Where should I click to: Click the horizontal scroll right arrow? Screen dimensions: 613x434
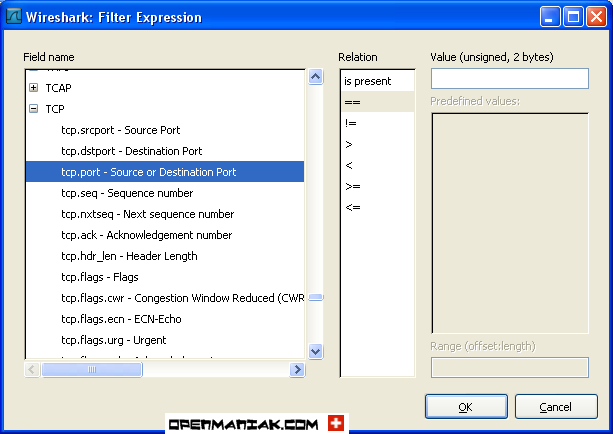[x=297, y=369]
